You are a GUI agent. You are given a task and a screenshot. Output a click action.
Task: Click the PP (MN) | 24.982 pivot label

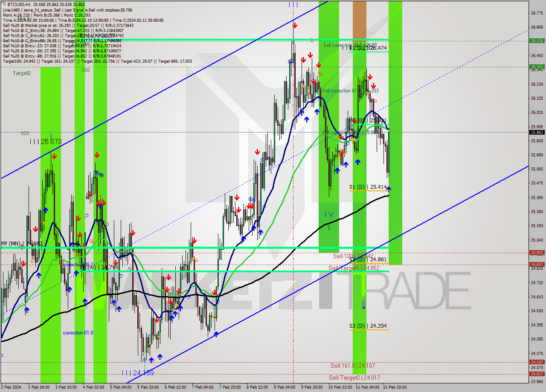[x=22, y=244]
